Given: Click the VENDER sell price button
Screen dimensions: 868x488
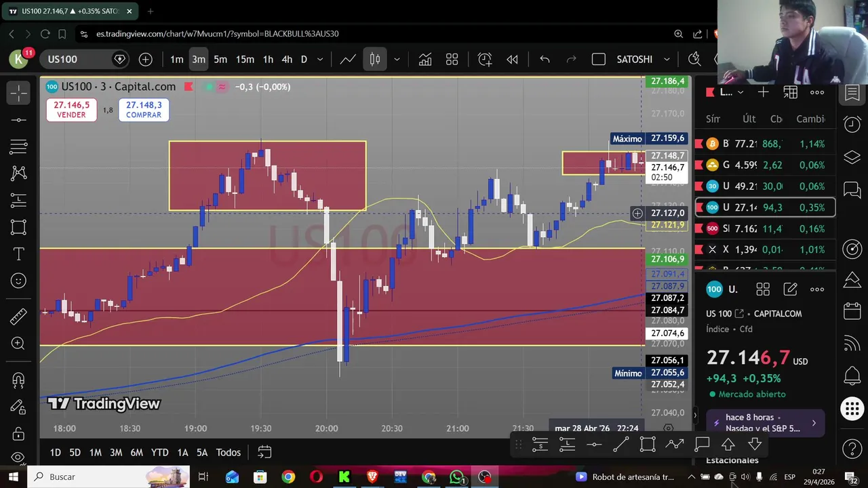Looking at the screenshot, I should point(71,110).
